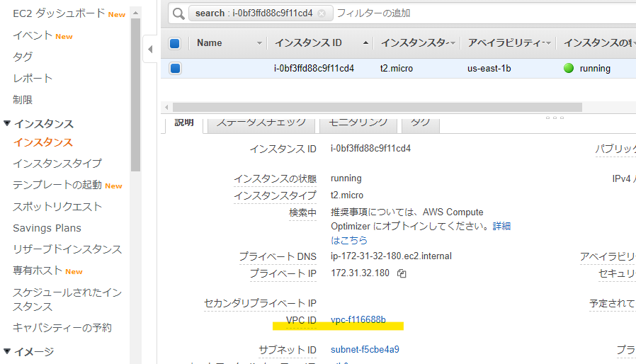Click the i-0bf3ffd88c9f11cd4 table cell

(x=314, y=68)
